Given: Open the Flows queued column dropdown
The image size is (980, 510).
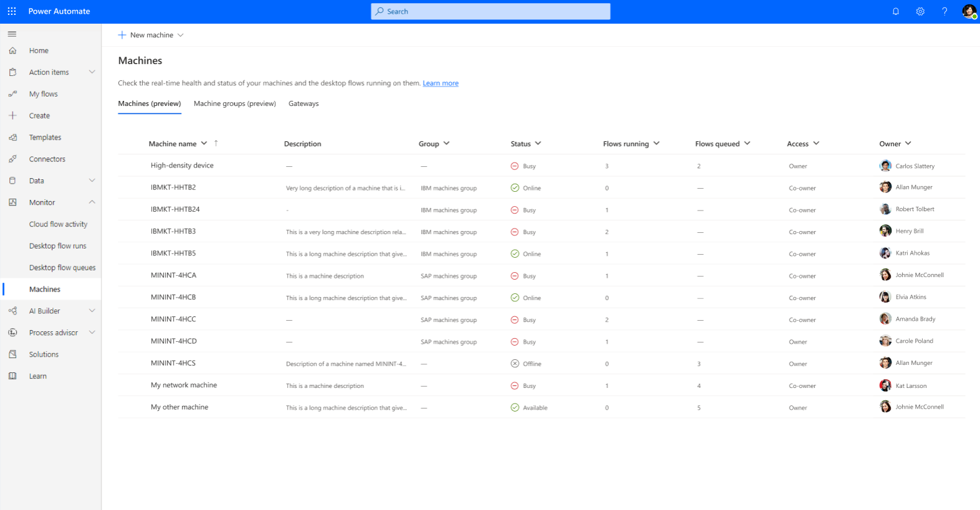Looking at the screenshot, I should click(747, 143).
